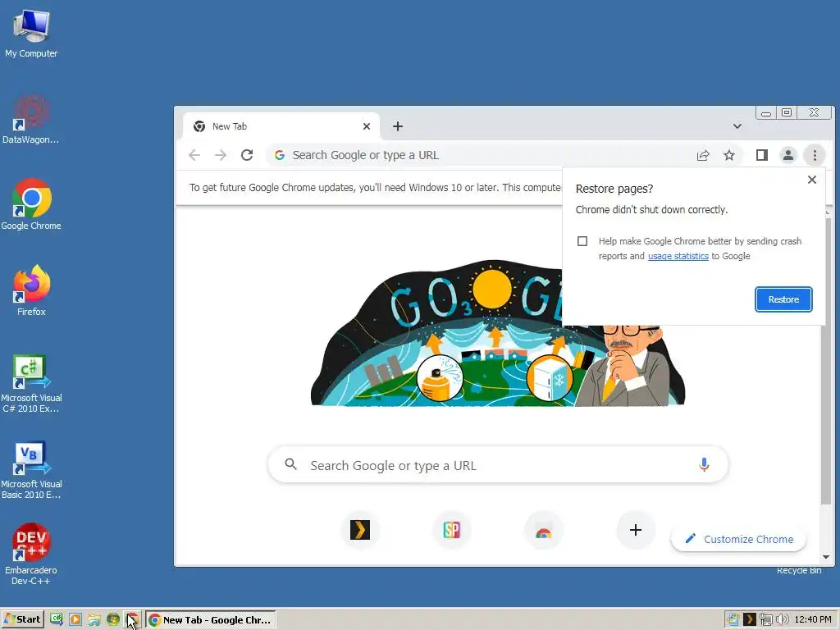840x630 pixels.
Task: Select Microsoft Visual Basic 2010 shortcut
Action: (31, 470)
